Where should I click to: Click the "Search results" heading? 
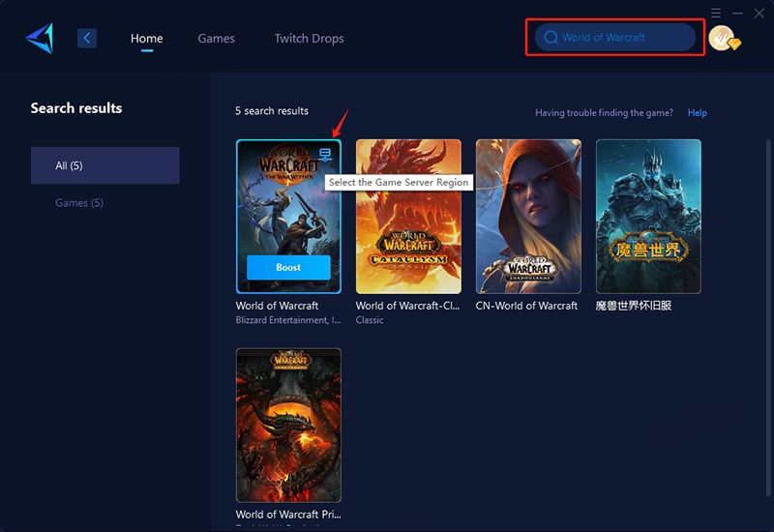coord(76,108)
